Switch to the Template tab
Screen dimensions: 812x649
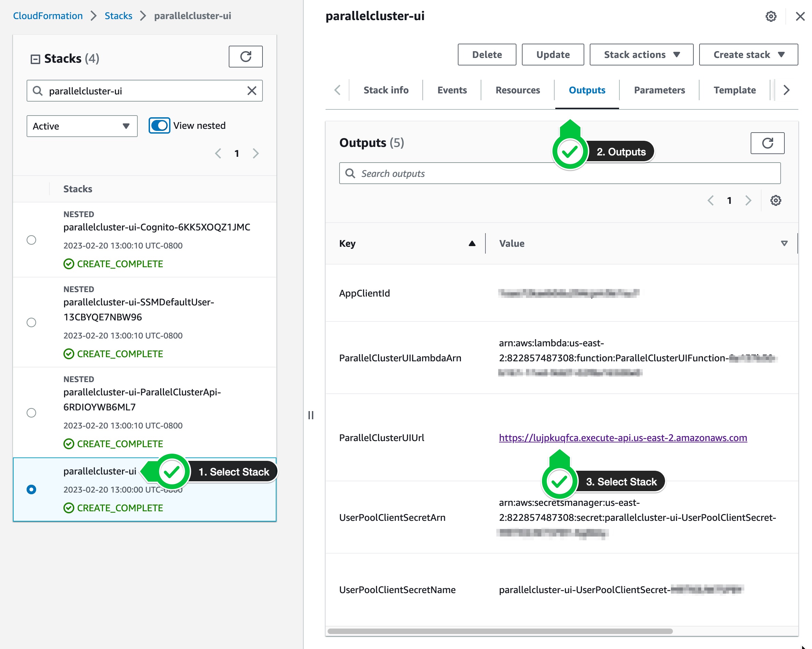coord(735,90)
